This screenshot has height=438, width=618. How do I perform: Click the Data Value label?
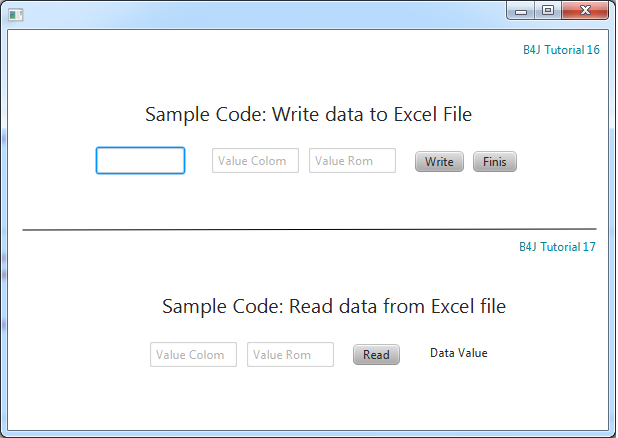tap(459, 353)
